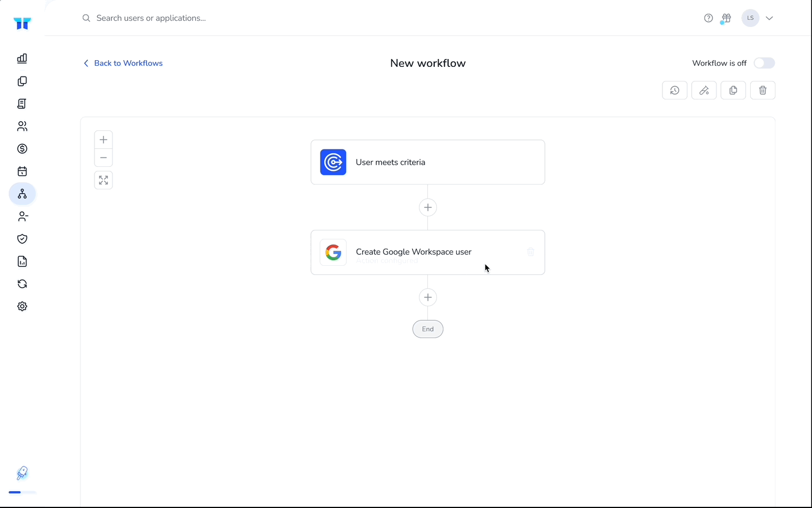Open the help question mark icon
This screenshot has height=508, width=812.
pyautogui.click(x=709, y=18)
